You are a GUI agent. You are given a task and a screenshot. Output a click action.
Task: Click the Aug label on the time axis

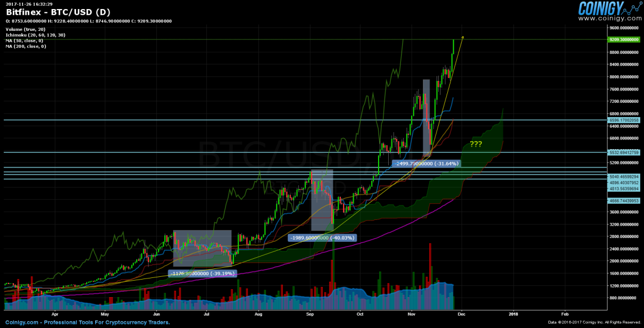pyautogui.click(x=257, y=314)
